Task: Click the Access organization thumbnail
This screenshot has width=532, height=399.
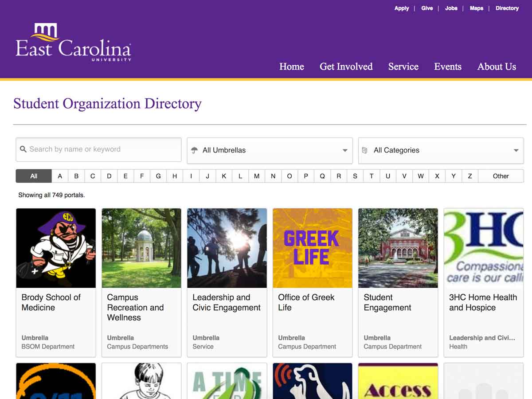Action: [398, 381]
